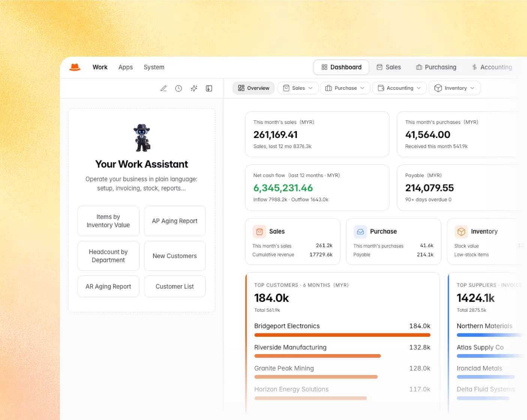Click the Horizon Energy Solutions row name
This screenshot has width=527, height=420.
point(291,389)
